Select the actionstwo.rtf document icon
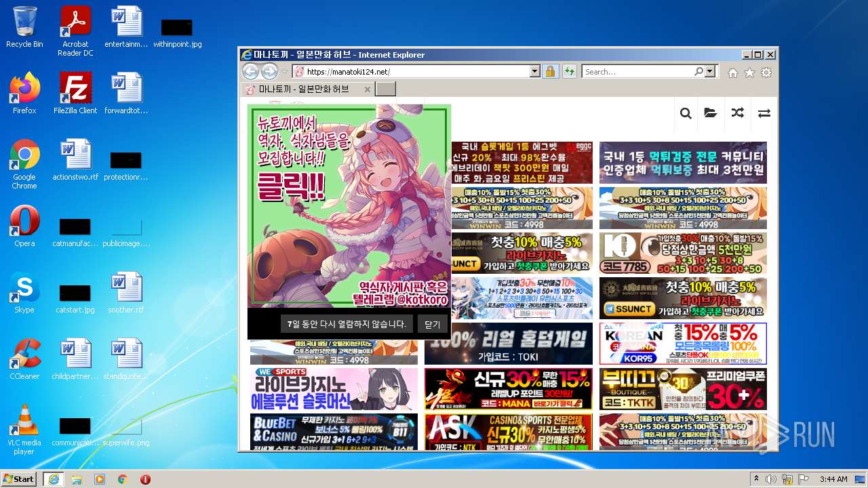Viewport: 868px width, 488px height. [75, 159]
